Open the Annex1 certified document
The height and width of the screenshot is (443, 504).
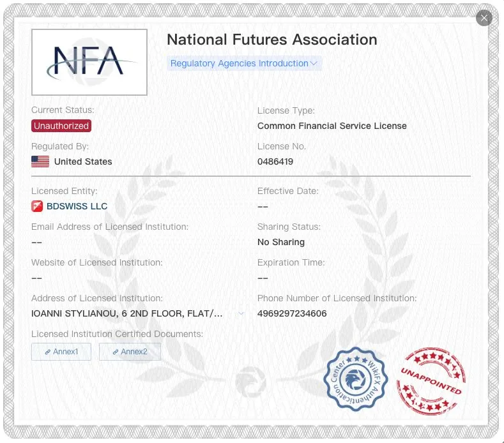click(x=61, y=352)
